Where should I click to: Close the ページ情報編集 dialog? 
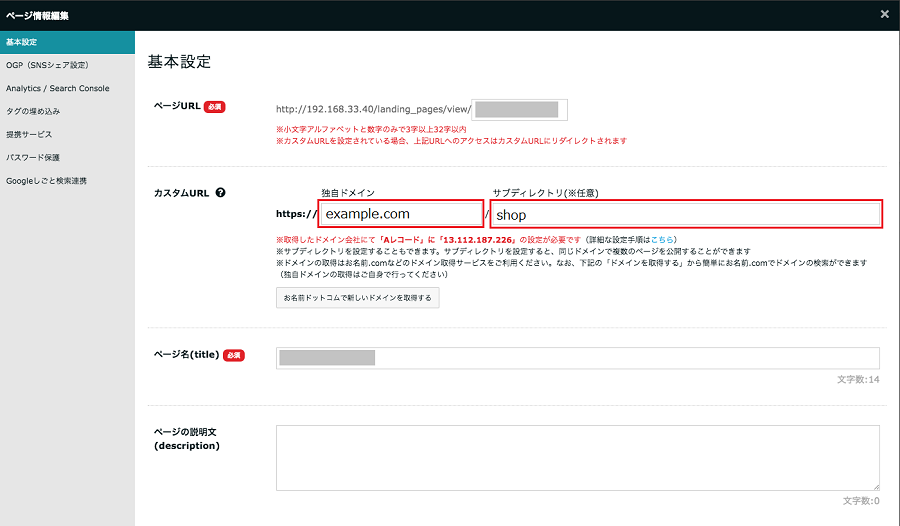pos(884,14)
